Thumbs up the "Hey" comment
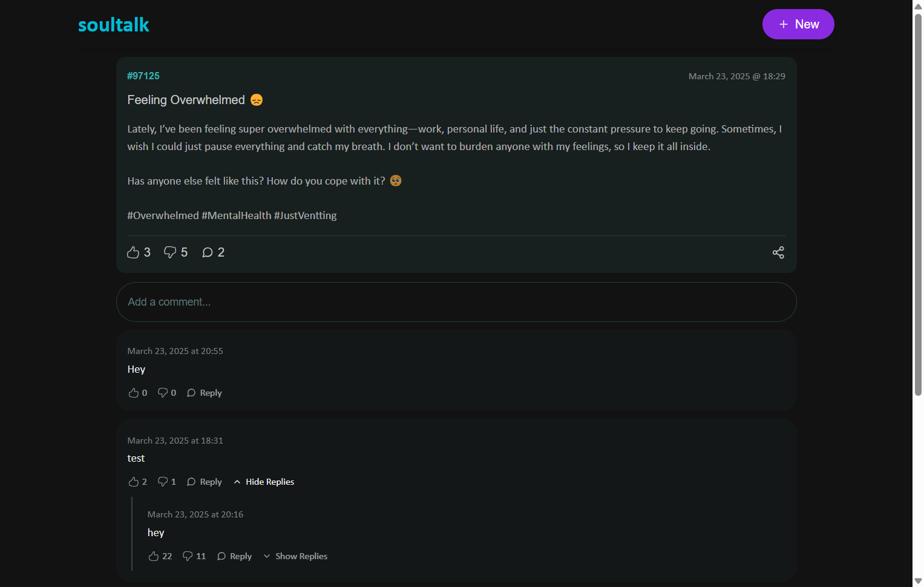 pos(134,393)
